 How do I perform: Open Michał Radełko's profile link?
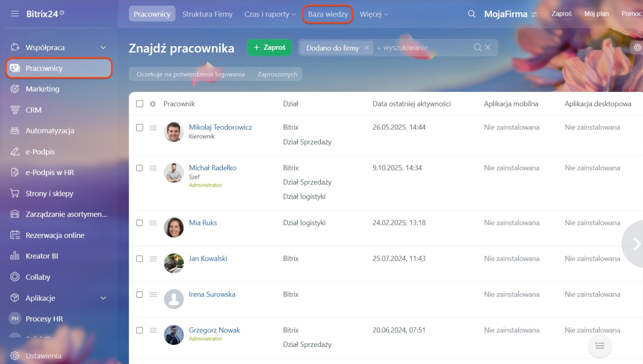tap(212, 168)
